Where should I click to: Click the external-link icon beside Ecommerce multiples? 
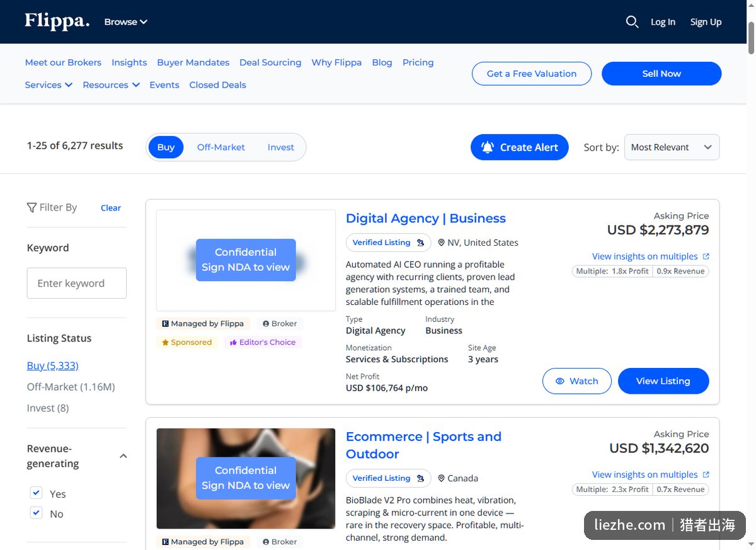coord(706,474)
